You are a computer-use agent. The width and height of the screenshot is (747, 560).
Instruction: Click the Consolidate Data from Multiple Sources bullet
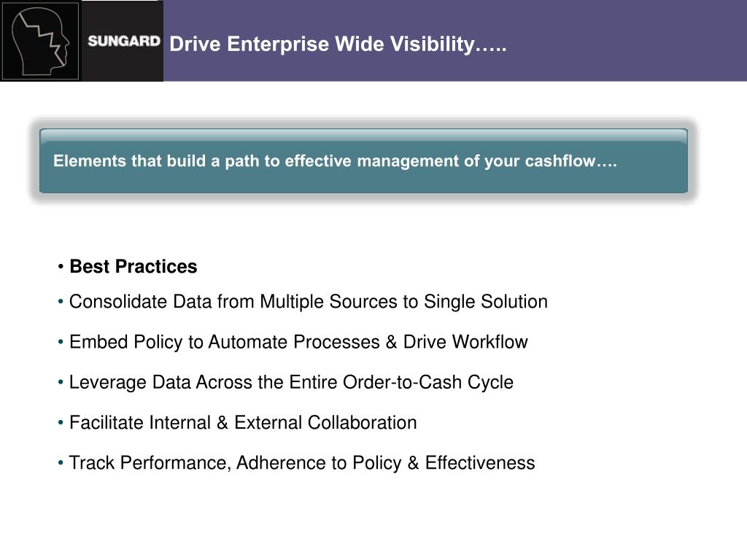coord(309,302)
